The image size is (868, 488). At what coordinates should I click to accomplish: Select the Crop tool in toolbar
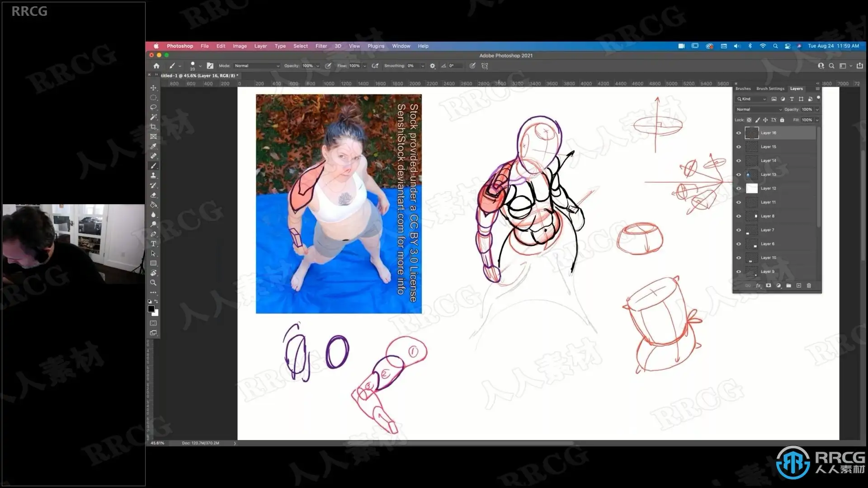pos(153,127)
